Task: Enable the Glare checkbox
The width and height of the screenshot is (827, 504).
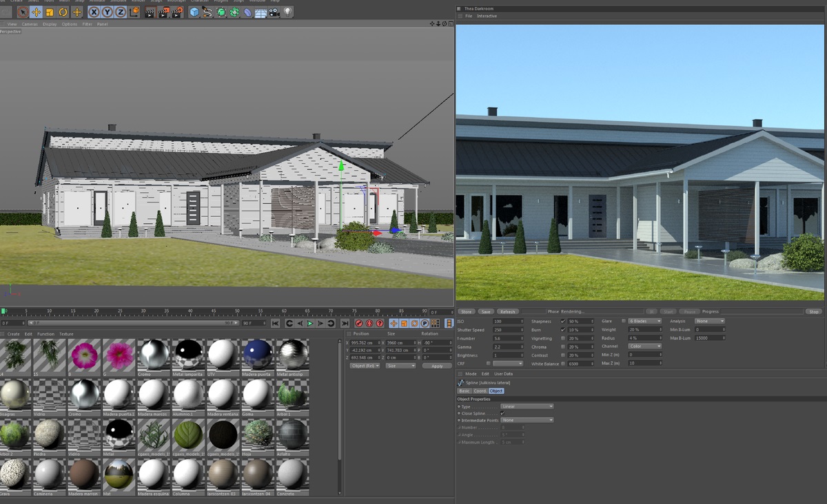Action: click(624, 321)
